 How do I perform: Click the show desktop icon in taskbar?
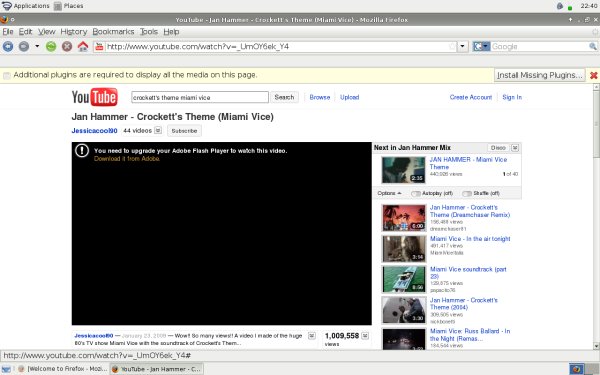6,369
